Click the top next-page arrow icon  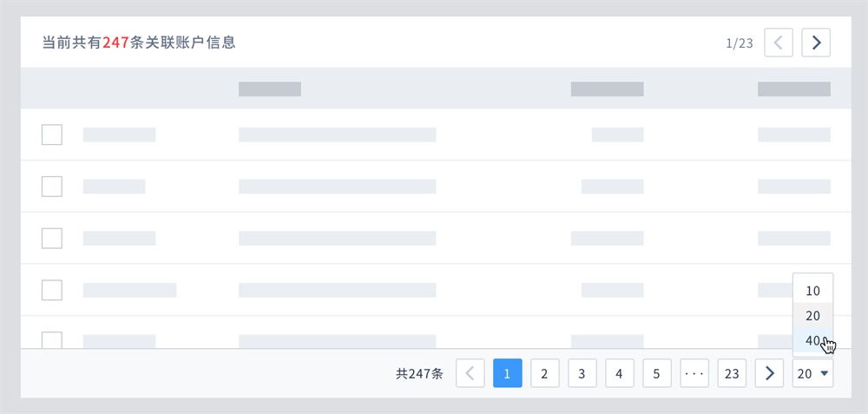[x=816, y=43]
